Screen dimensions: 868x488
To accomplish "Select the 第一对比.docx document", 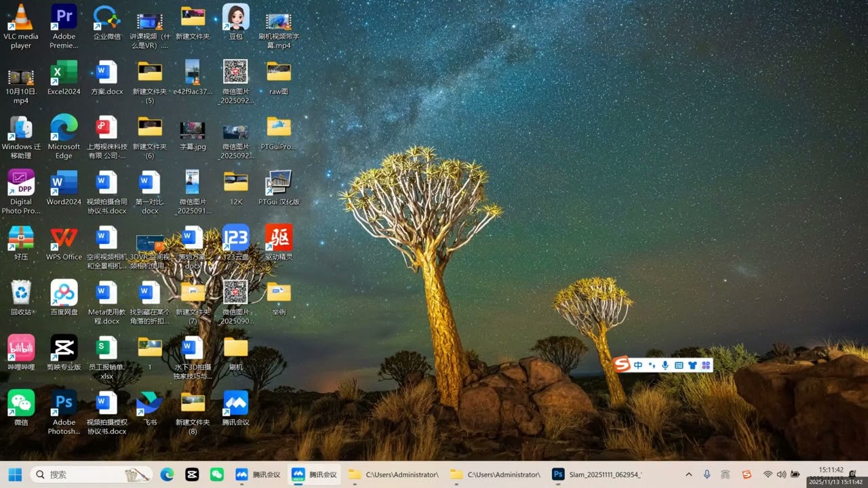I will pos(150,192).
